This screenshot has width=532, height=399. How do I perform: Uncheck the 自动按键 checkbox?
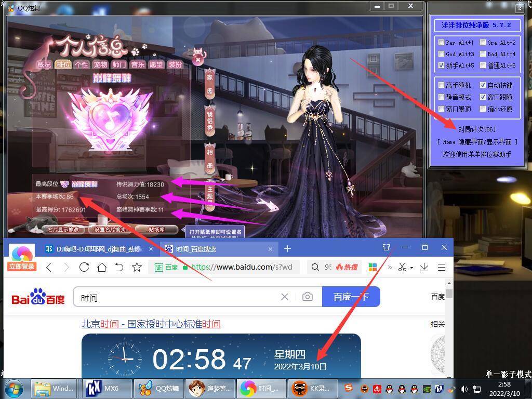point(483,85)
